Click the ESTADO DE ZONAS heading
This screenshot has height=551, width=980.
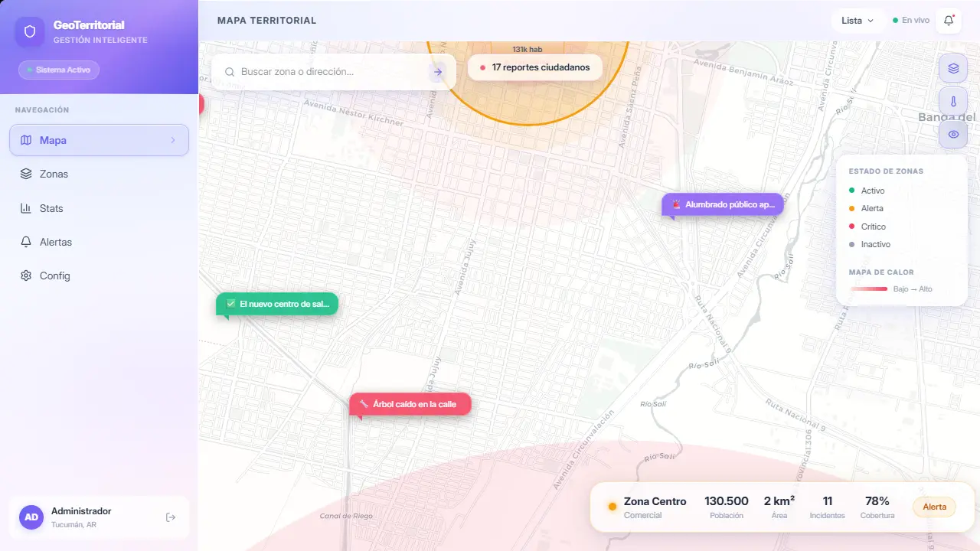point(886,171)
